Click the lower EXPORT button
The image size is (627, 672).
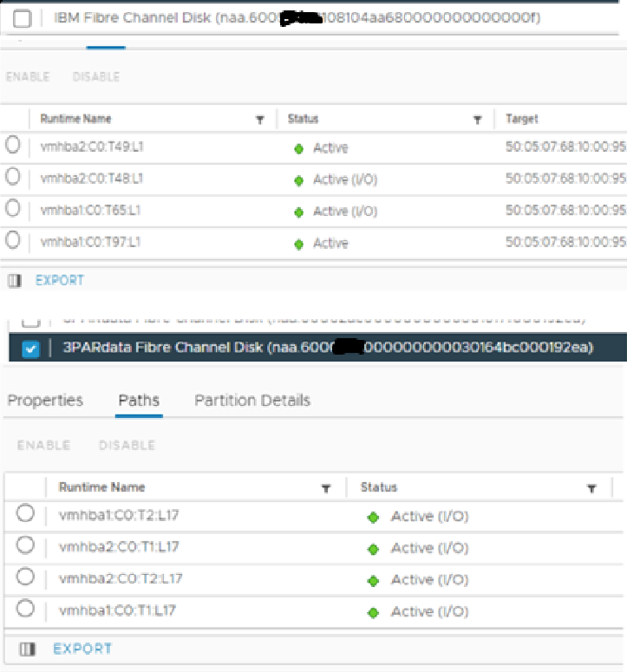pyautogui.click(x=82, y=649)
